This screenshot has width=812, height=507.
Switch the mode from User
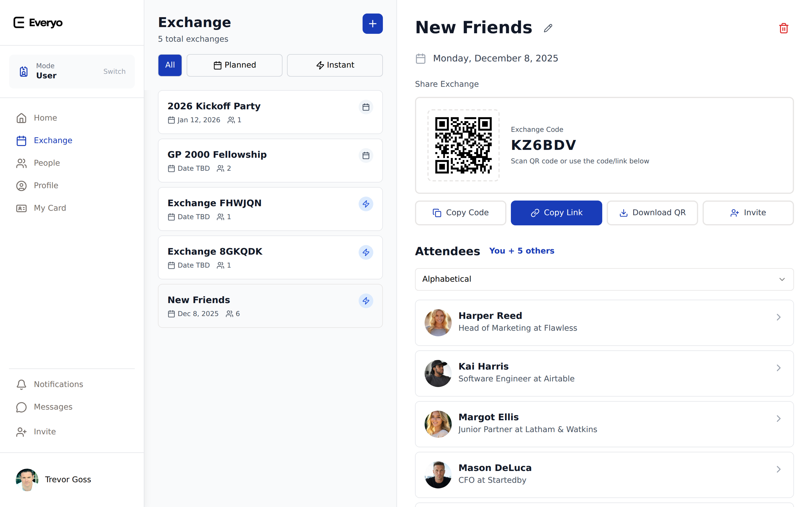[x=114, y=71]
